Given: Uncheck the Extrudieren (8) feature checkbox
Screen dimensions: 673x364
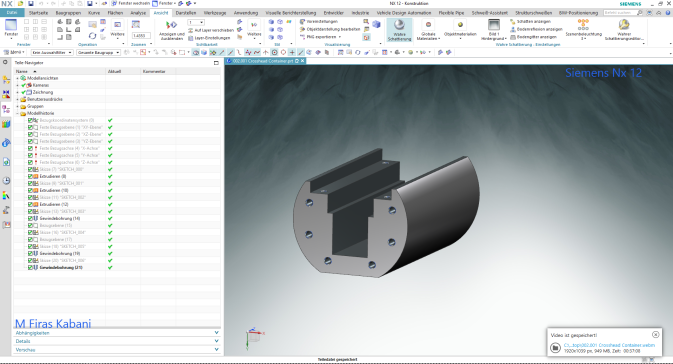Looking at the screenshot, I should pos(30,176).
